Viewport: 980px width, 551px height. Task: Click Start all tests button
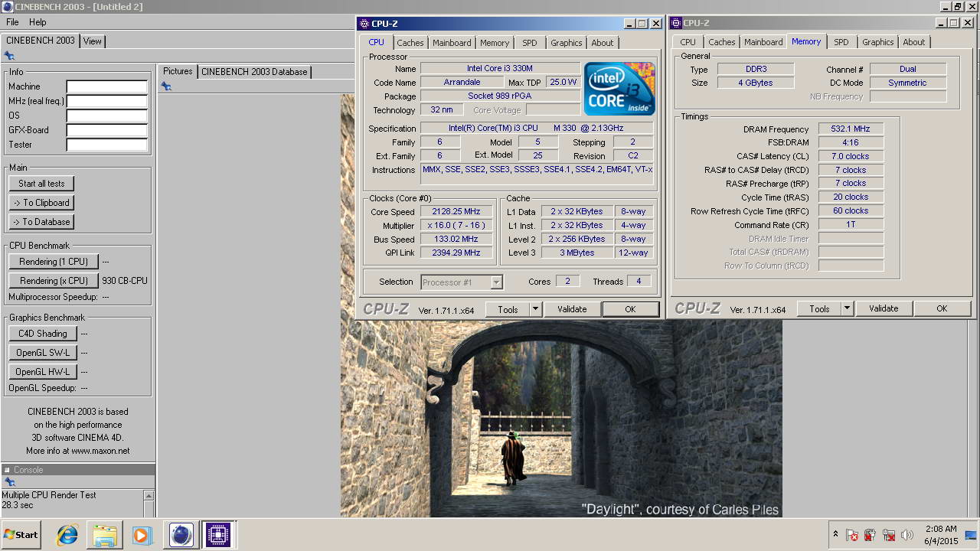pos(41,184)
